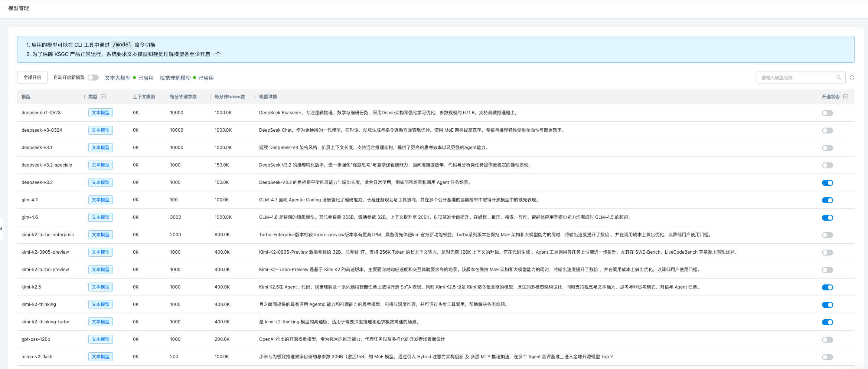Click the 200.0K token value for gpt-oss-120b
This screenshot has height=369, width=868.
point(222,339)
